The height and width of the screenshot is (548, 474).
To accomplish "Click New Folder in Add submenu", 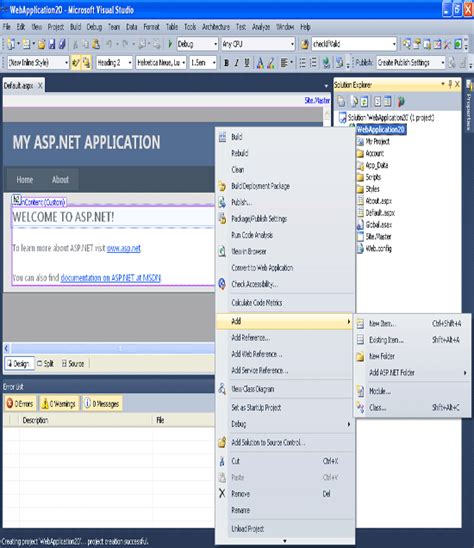I will (412, 356).
